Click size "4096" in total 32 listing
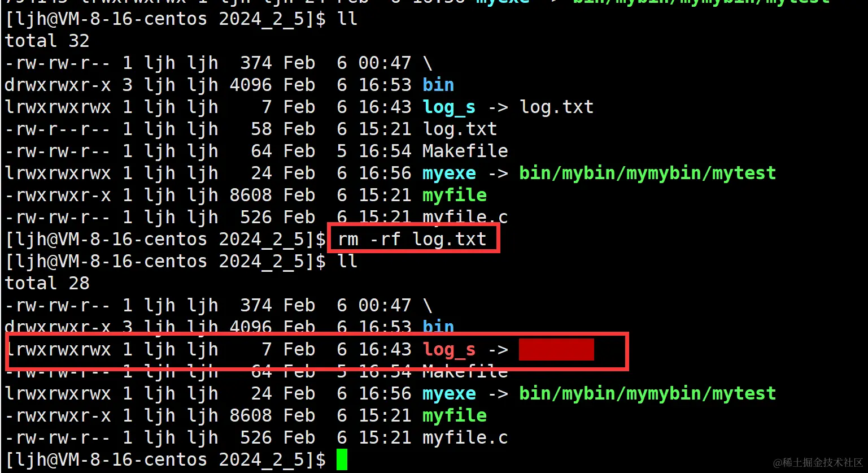 (251, 85)
